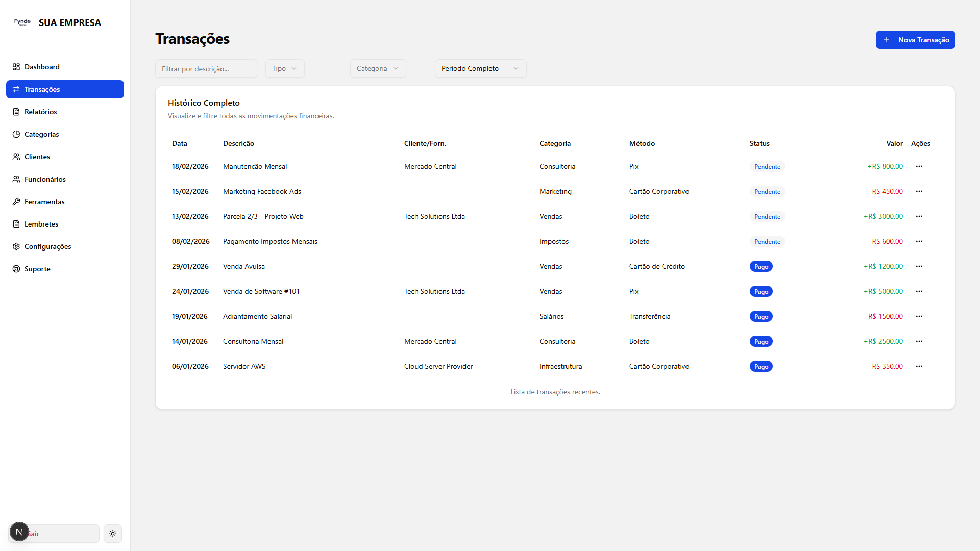Open actions menu for Servidor AWS row

919,366
